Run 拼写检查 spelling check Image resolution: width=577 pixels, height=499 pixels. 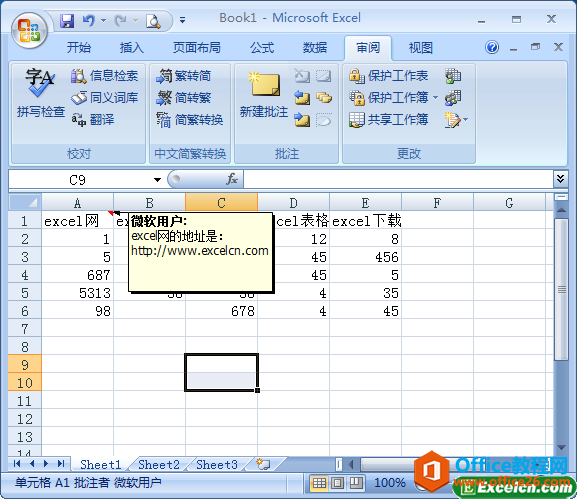click(40, 93)
